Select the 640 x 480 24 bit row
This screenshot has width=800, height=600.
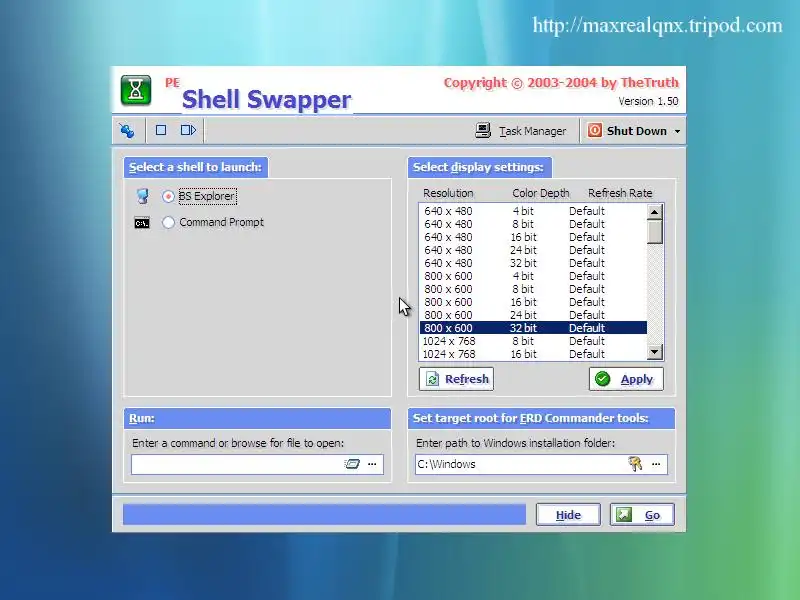tap(533, 250)
